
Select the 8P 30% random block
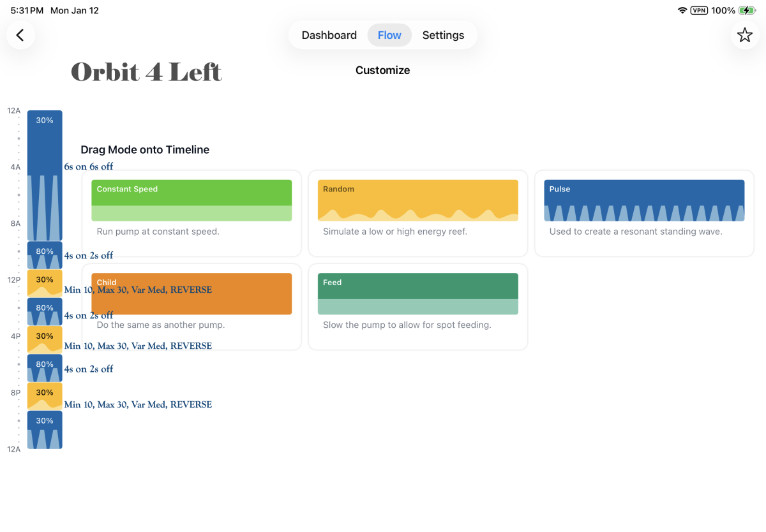point(45,396)
